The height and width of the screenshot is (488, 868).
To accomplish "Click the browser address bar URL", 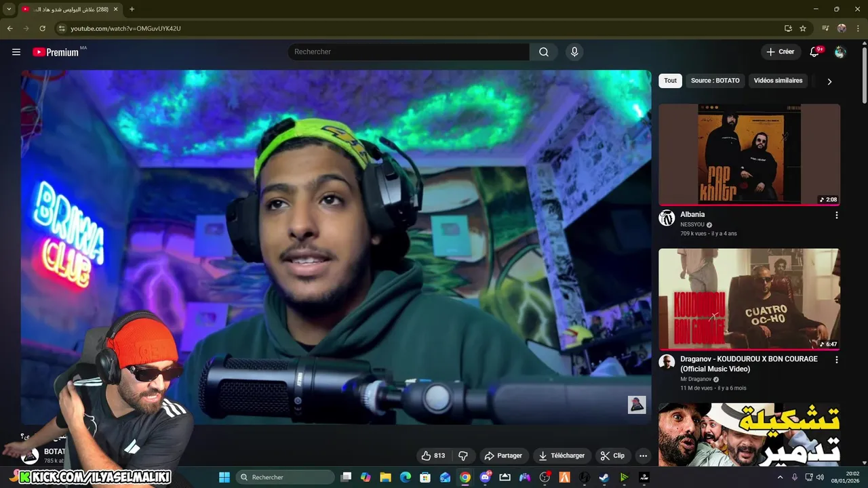I will 125,28.
